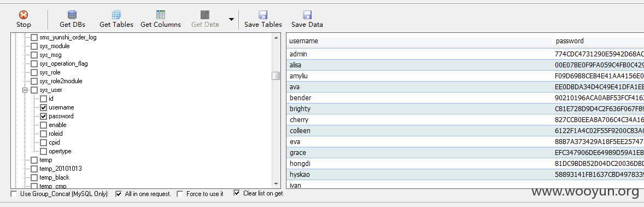Click the Get Tables grid icon
The width and height of the screenshot is (644, 207).
pyautogui.click(x=116, y=15)
